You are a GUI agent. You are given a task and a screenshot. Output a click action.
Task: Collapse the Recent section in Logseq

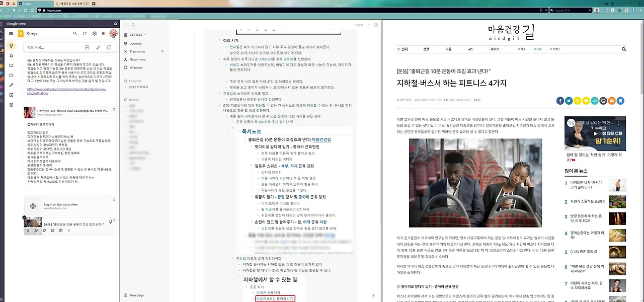pyautogui.click(x=132, y=100)
